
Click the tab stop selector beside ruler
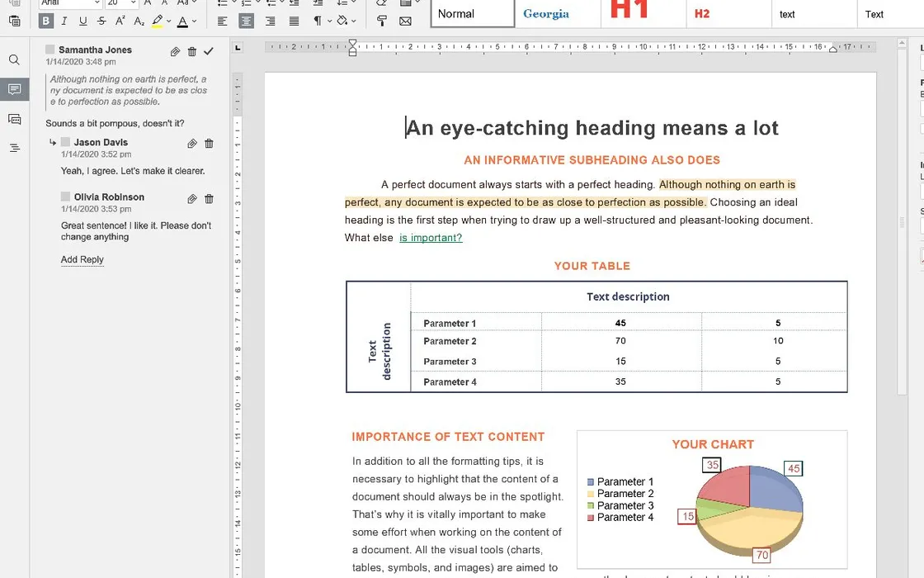[x=238, y=47]
